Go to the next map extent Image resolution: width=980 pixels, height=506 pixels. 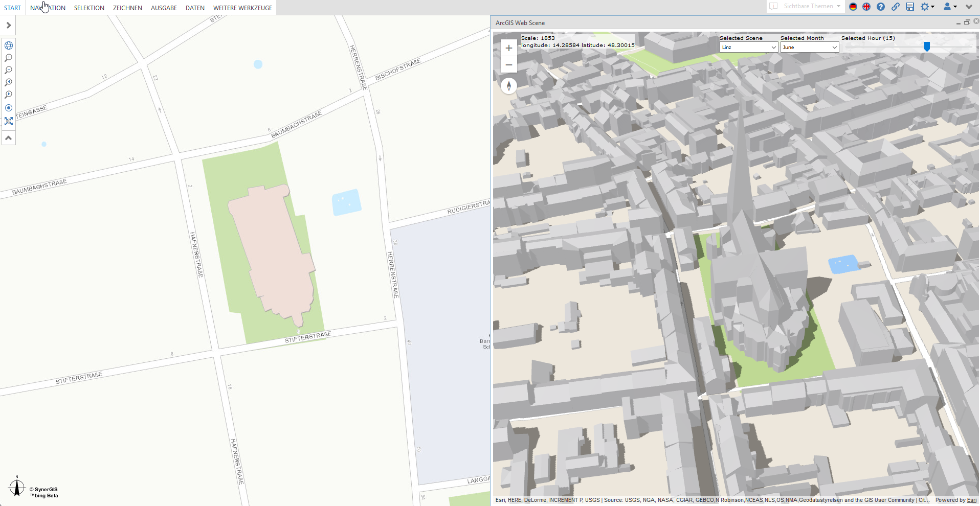coord(9,95)
